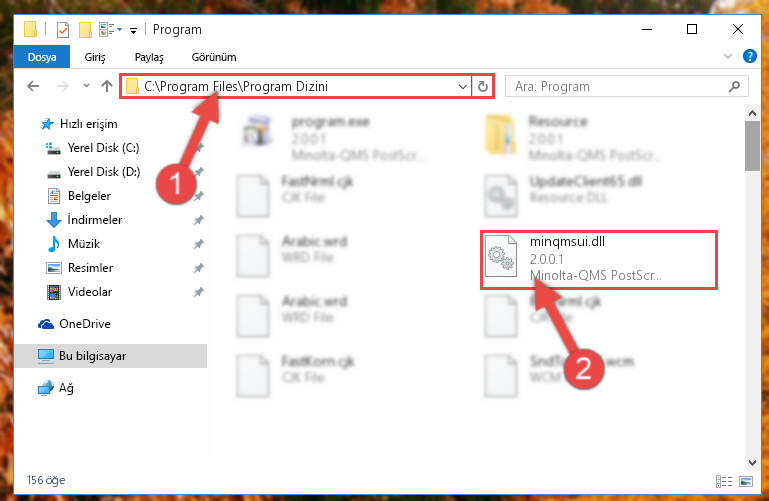Click the Back navigation arrow
Image resolution: width=769 pixels, height=501 pixels.
click(33, 86)
